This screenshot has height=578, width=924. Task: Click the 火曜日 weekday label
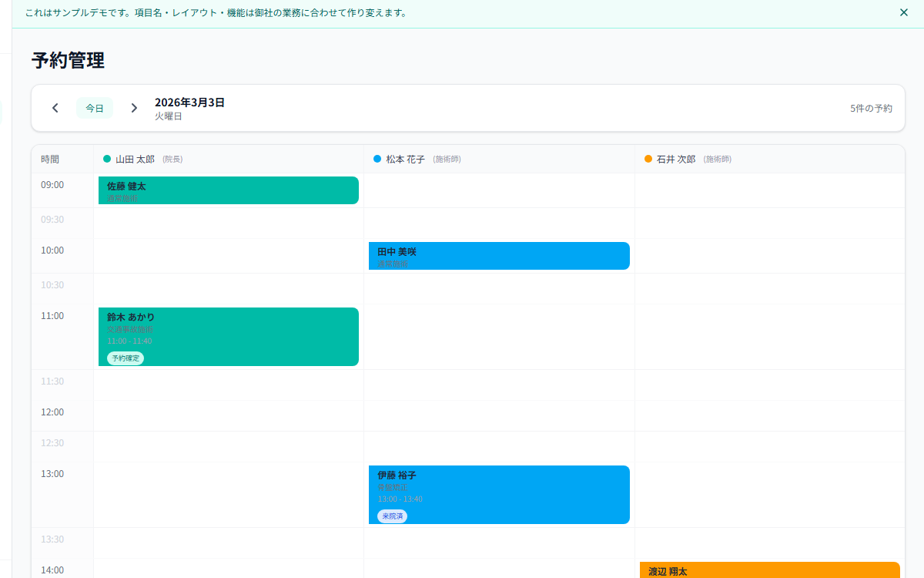(169, 116)
